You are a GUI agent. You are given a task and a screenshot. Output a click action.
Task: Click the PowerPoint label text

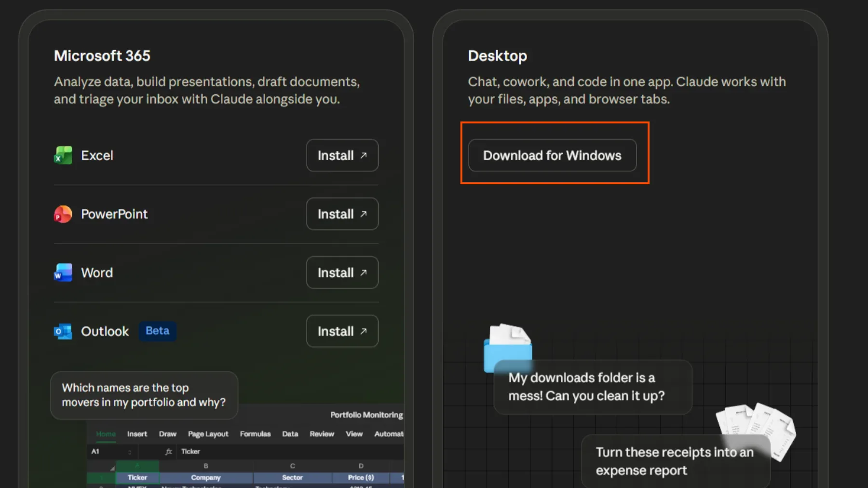[x=114, y=214]
